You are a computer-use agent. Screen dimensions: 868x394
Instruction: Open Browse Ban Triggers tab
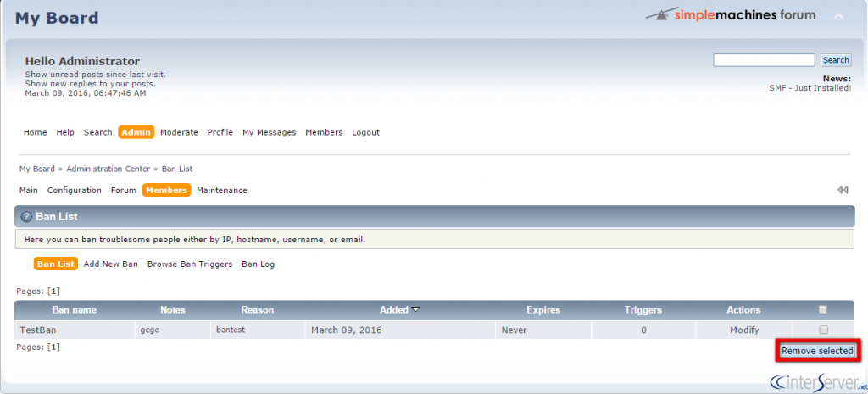(190, 264)
